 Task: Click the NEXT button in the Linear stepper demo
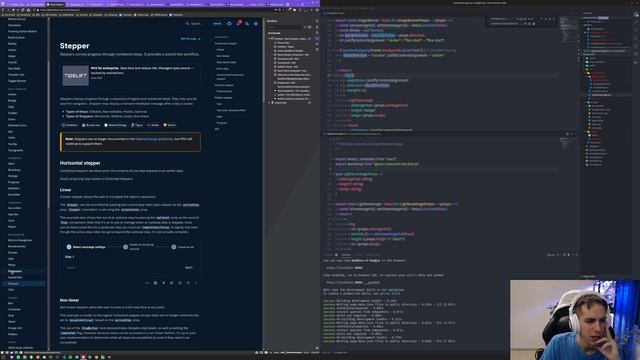(x=189, y=268)
